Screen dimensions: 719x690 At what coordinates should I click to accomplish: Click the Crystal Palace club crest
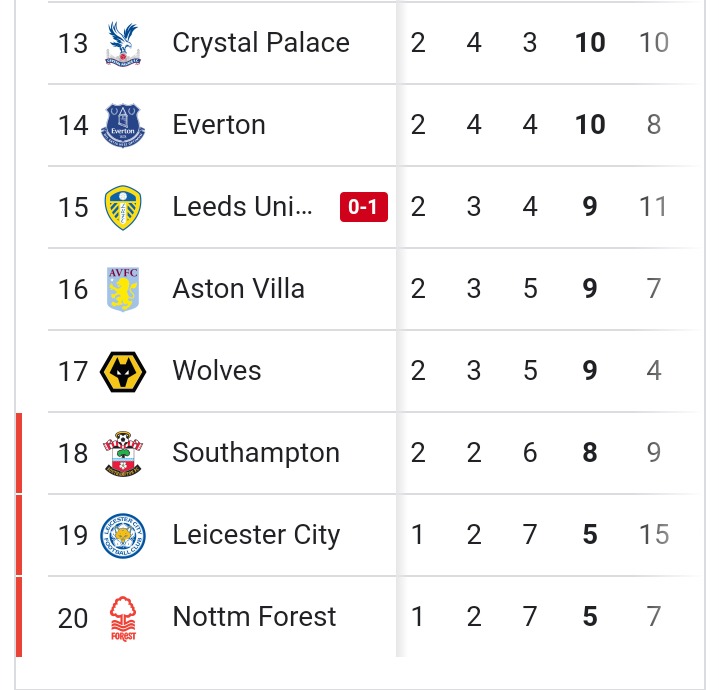pyautogui.click(x=123, y=44)
